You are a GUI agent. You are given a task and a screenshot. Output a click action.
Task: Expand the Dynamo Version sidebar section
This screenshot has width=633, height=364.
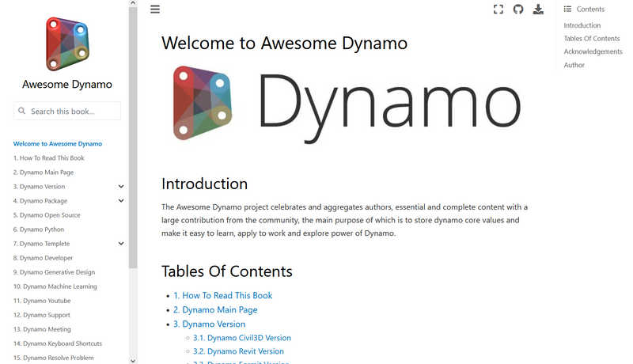click(x=121, y=187)
